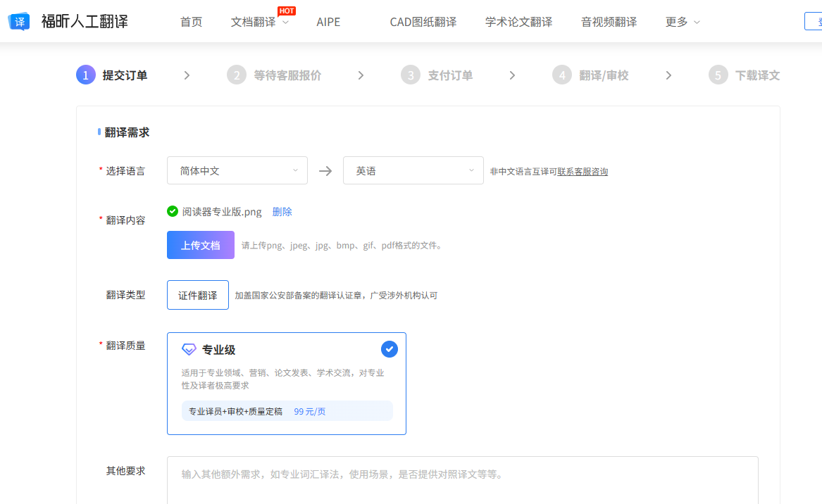This screenshot has width=822, height=504.
Task: Click the chevron after 等待客服报价 step
Action: coord(361,75)
